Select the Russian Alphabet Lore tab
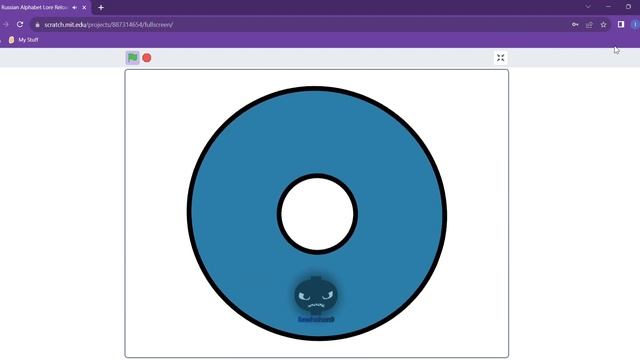 click(34, 7)
